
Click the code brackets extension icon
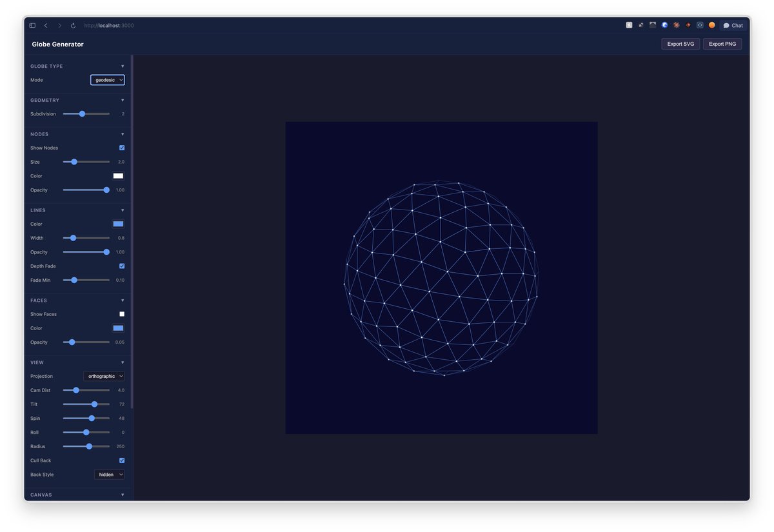click(700, 25)
